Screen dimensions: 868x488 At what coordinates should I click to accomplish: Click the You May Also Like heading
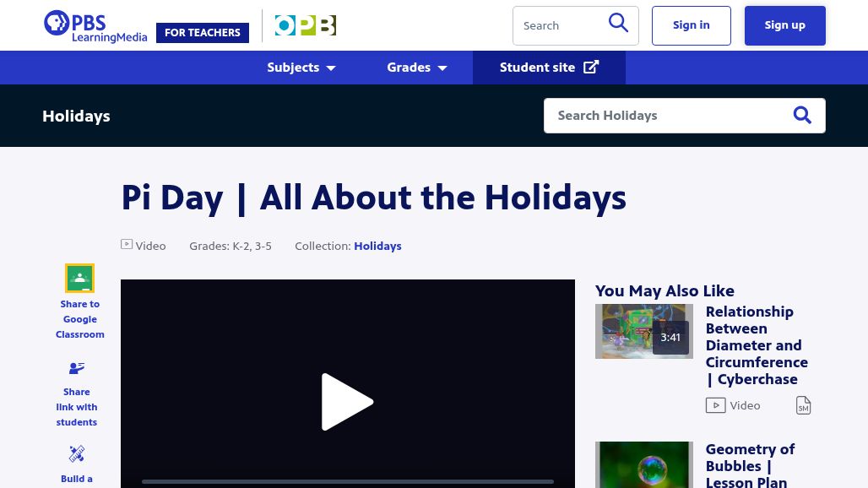click(665, 290)
